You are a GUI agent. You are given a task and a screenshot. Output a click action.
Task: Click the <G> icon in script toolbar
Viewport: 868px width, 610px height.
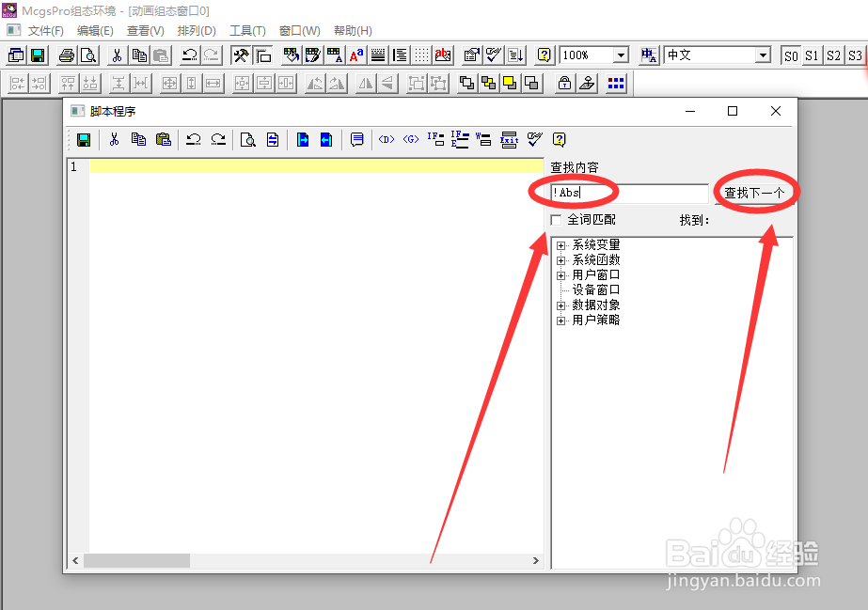(411, 139)
